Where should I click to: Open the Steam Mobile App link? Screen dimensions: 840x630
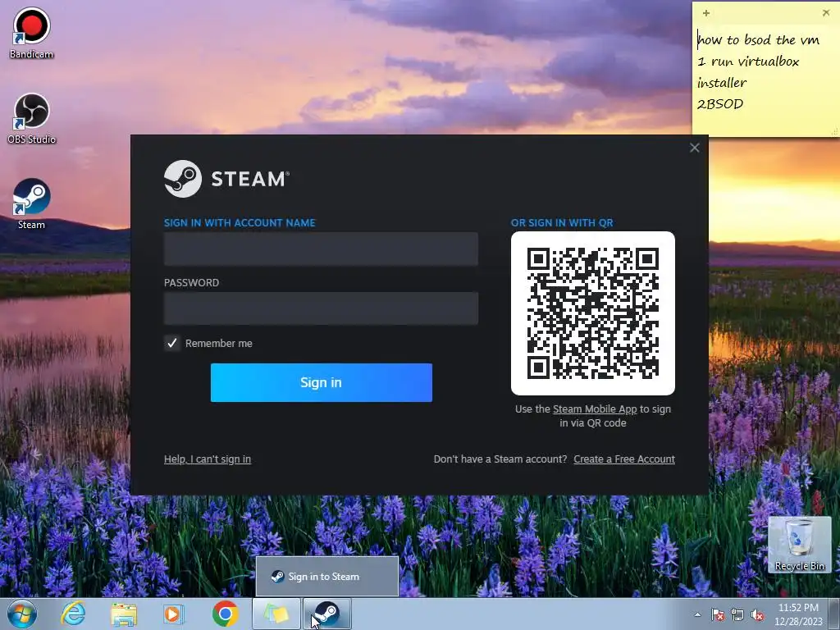coord(595,409)
